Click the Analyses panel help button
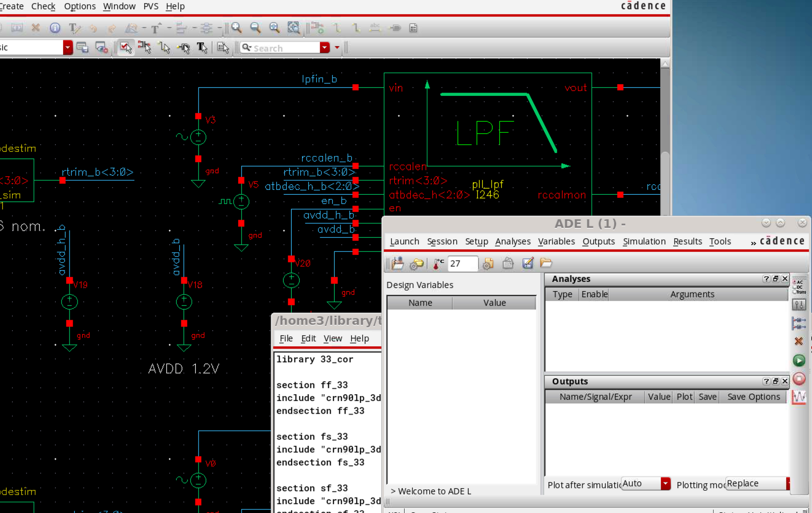 click(x=766, y=278)
